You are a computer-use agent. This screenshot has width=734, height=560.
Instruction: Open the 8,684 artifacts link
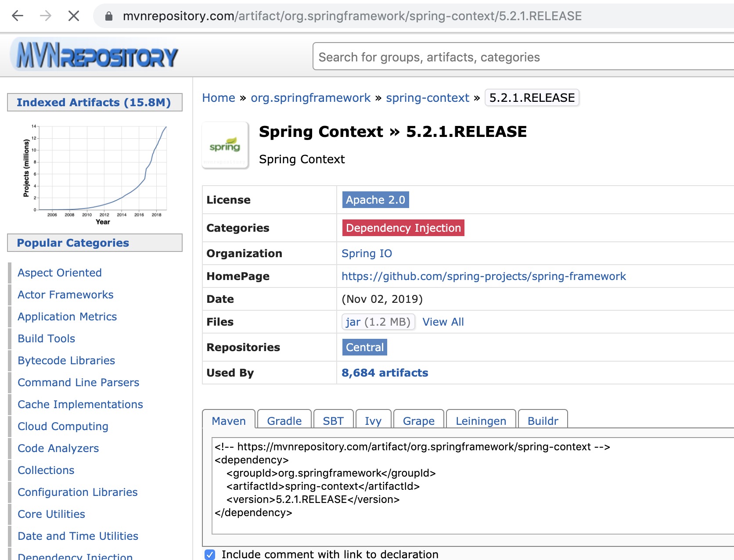[385, 373]
